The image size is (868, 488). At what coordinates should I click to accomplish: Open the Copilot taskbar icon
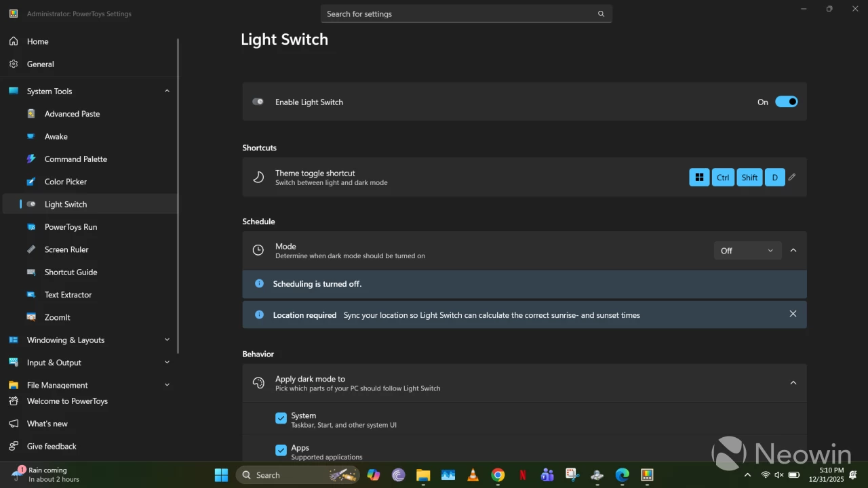tap(374, 475)
